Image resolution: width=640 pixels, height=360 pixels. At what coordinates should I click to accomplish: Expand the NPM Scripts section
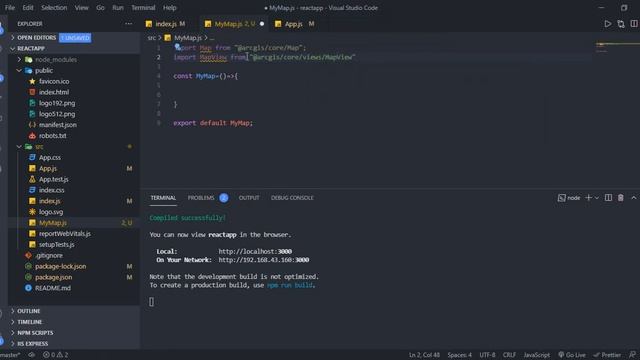(x=35, y=333)
